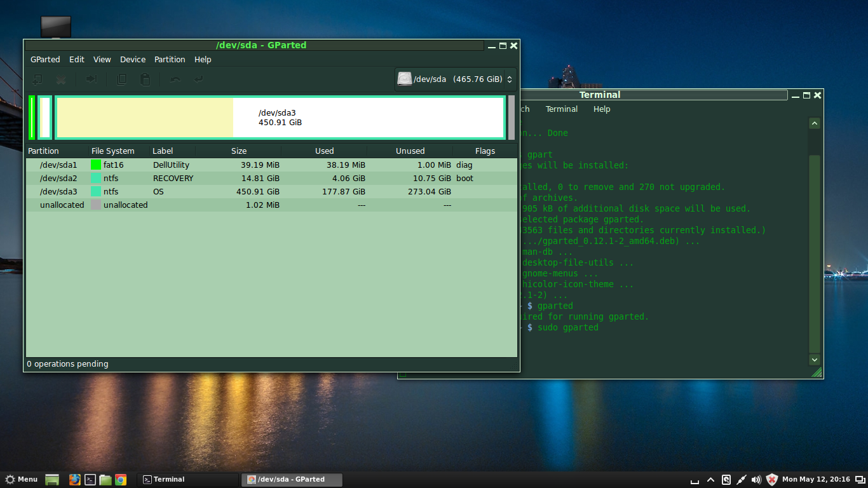Viewport: 868px width, 488px height.
Task: Click the Used column header
Action: (324, 151)
